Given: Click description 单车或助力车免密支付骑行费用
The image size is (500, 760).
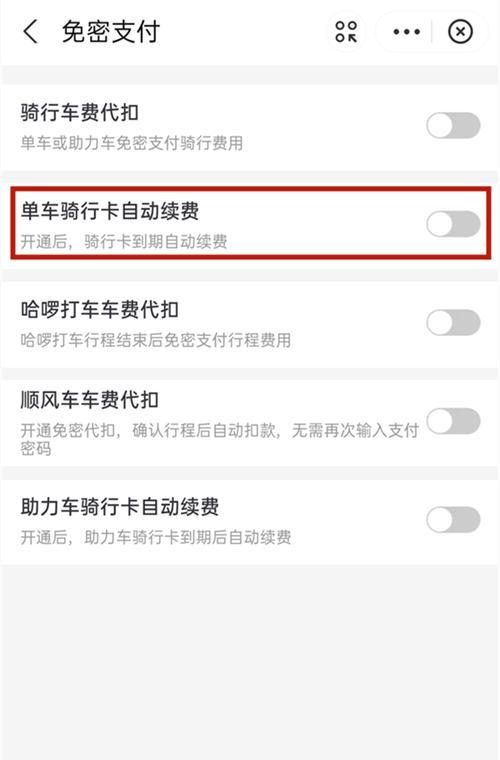Looking at the screenshot, I should coord(132,143).
